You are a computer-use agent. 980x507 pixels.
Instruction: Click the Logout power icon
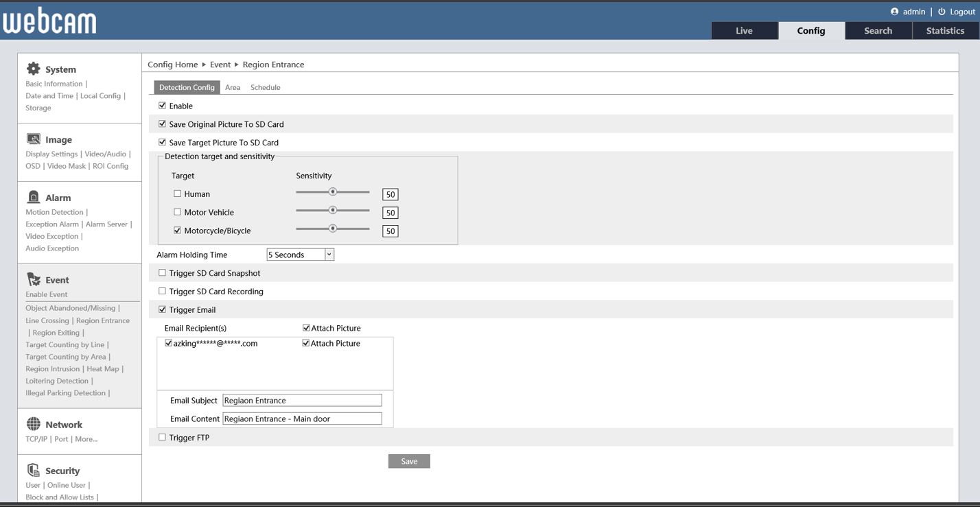click(x=942, y=12)
